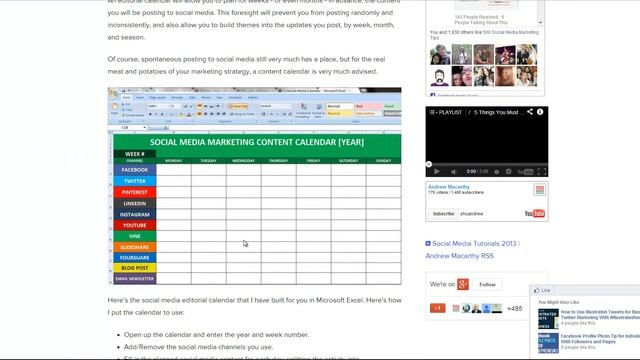Click the Watch Later clock icon
Viewport: 640px width, 360px height.
496,172
